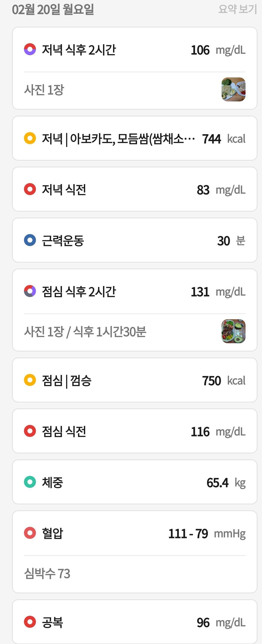Open the lunch food photo thumbnail
Image resolution: width=262 pixels, height=644 pixels.
coord(234,331)
